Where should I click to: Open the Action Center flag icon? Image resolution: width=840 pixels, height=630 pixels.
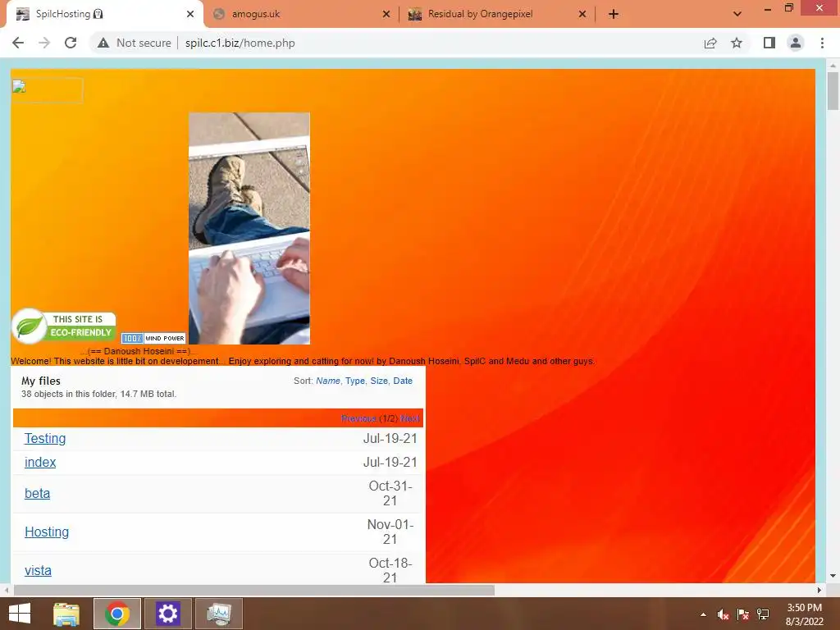(x=743, y=614)
